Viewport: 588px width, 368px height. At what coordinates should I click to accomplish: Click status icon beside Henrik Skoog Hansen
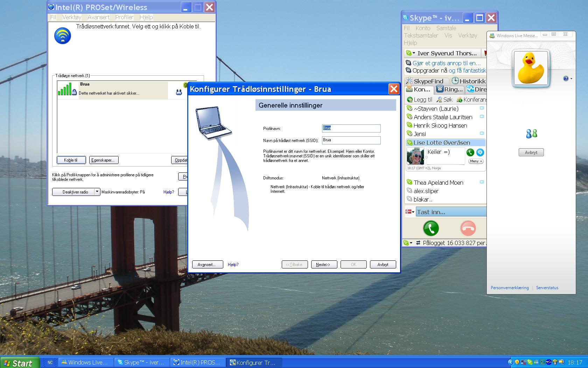click(409, 125)
